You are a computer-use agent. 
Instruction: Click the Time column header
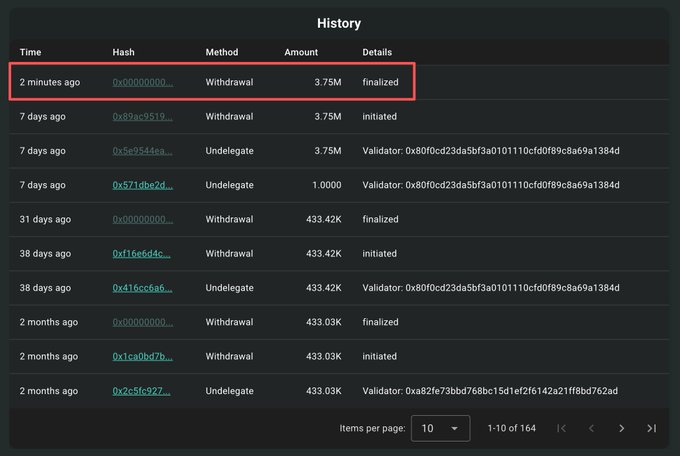tap(30, 52)
